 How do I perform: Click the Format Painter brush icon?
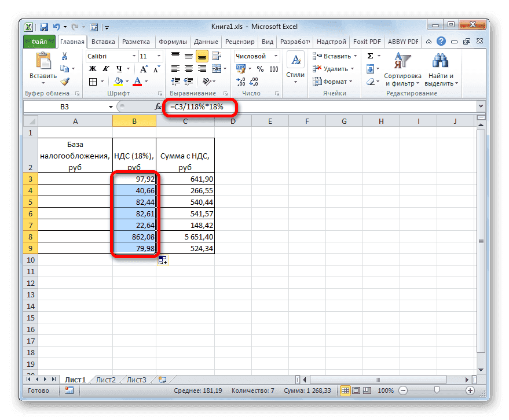65,82
